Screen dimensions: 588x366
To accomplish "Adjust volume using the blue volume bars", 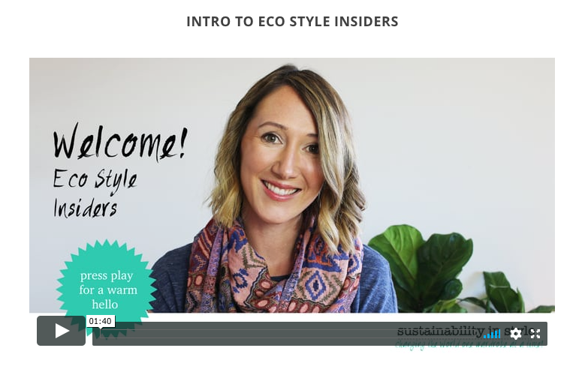I will click(492, 334).
